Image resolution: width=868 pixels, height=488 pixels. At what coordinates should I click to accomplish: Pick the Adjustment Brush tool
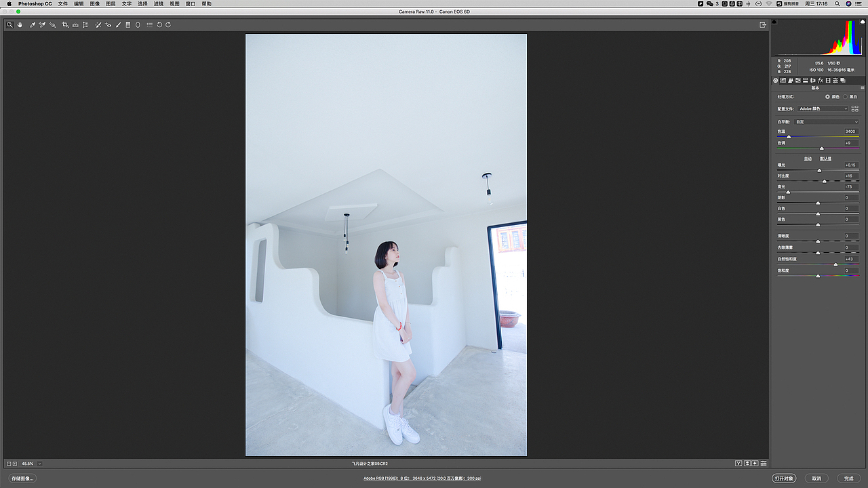(119, 25)
